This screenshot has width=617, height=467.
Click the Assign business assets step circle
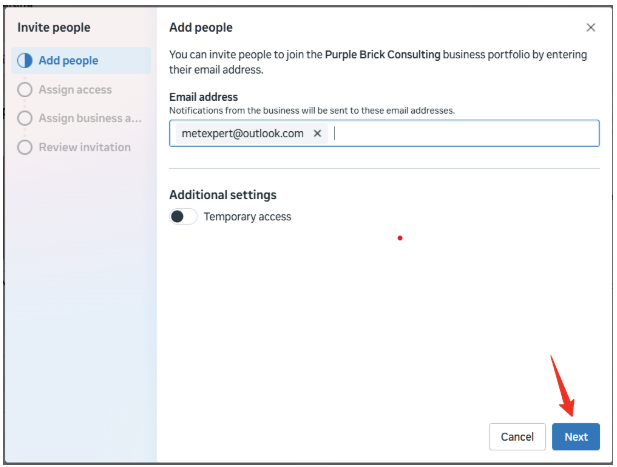click(25, 118)
